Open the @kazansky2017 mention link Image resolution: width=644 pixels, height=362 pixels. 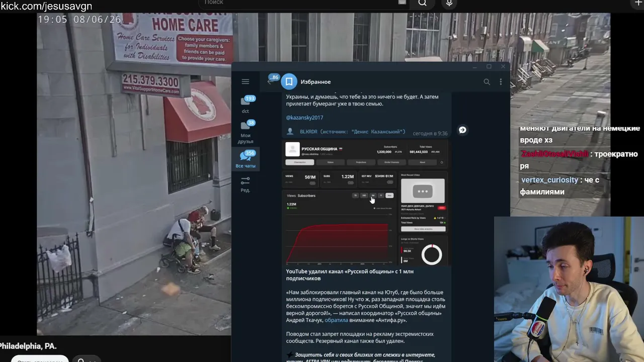pos(304,118)
